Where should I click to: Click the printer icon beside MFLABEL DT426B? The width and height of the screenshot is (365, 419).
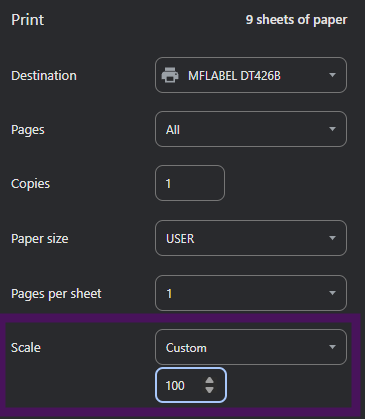170,75
